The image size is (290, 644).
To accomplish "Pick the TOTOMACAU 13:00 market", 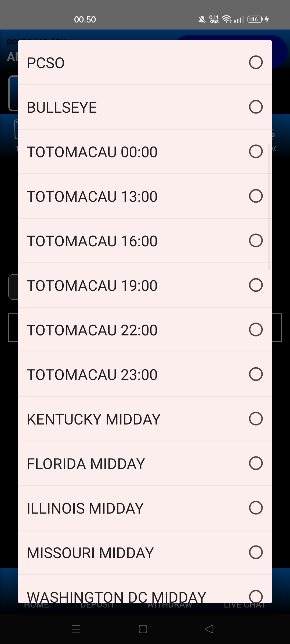I will click(256, 196).
